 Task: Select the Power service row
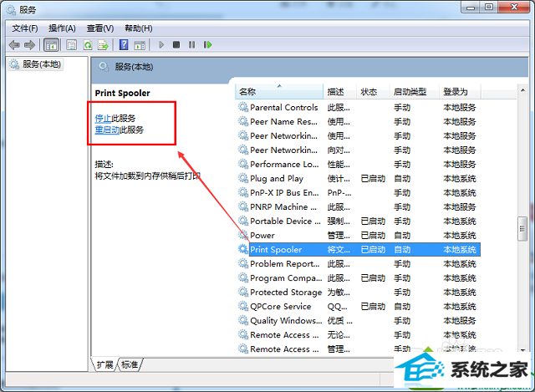coord(359,236)
